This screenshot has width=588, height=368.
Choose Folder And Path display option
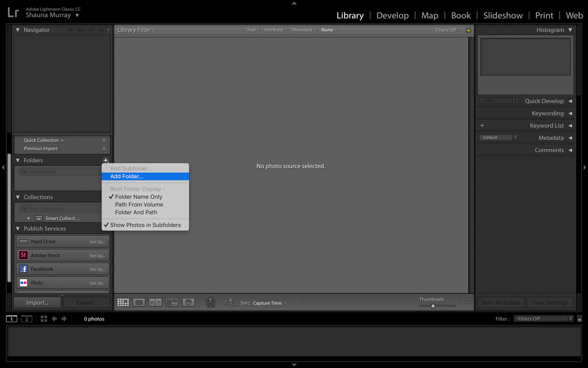[x=136, y=212]
